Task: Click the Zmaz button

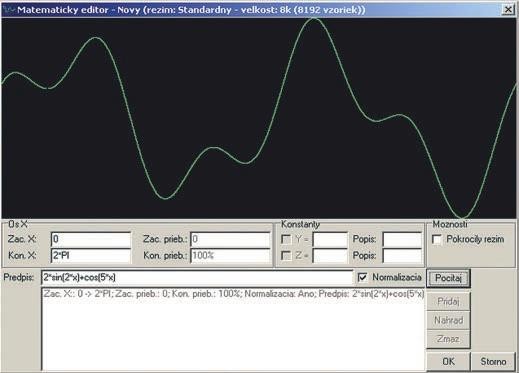Action: pos(448,339)
